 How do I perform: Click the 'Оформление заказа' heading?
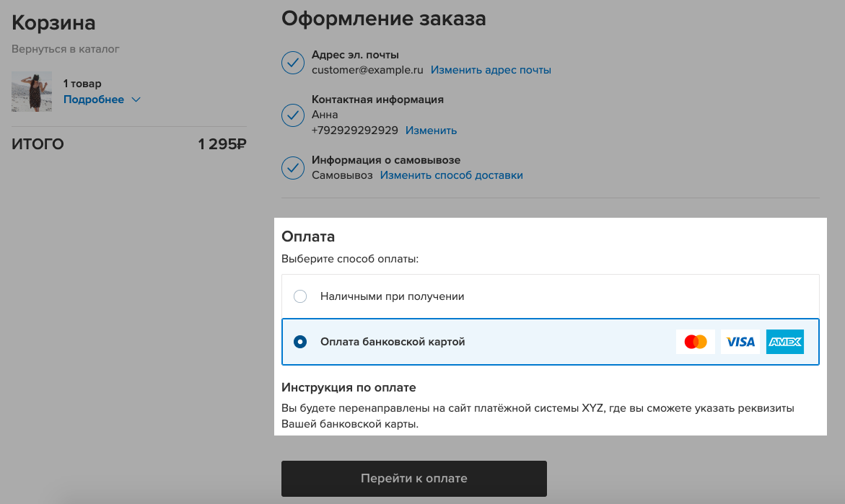384,18
